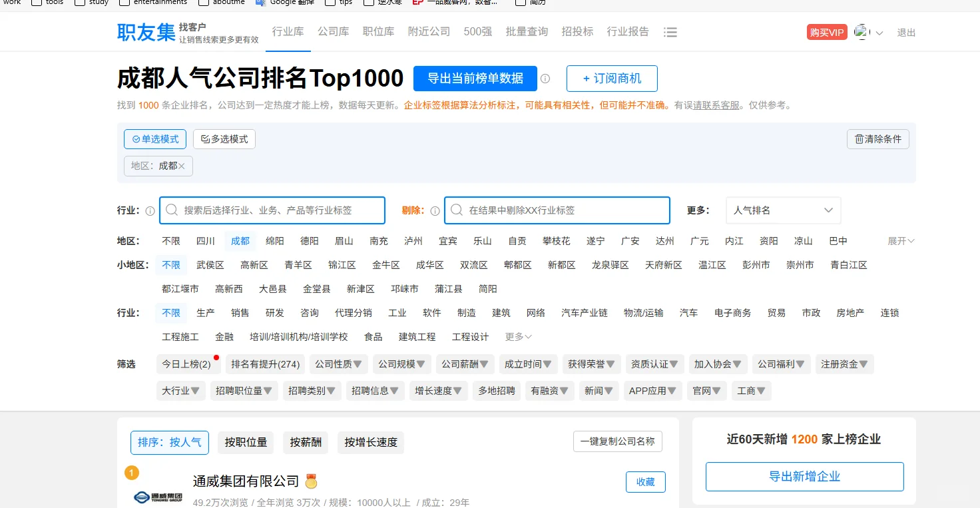This screenshot has height=508, width=980.
Task: Click the info icon next to 剔除 label
Action: pyautogui.click(x=435, y=210)
